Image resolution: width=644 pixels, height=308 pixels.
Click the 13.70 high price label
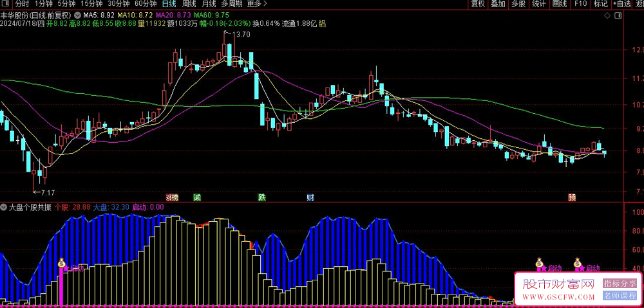click(241, 35)
